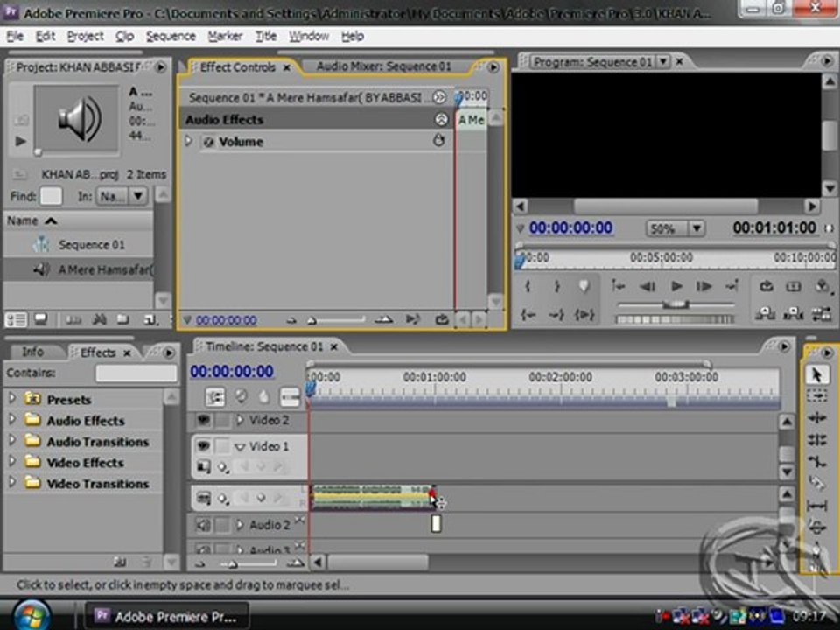This screenshot has height=630, width=840.
Task: Click the Effects Contains search field
Action: tap(136, 374)
